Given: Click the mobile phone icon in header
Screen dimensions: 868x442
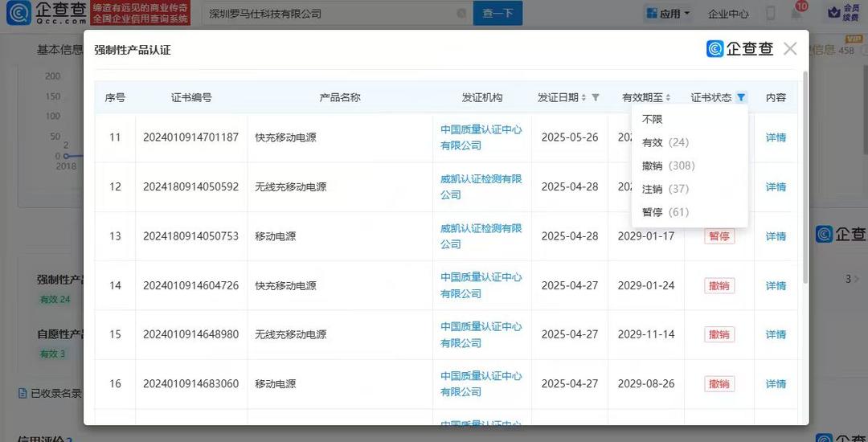Looking at the screenshot, I should tap(771, 14).
